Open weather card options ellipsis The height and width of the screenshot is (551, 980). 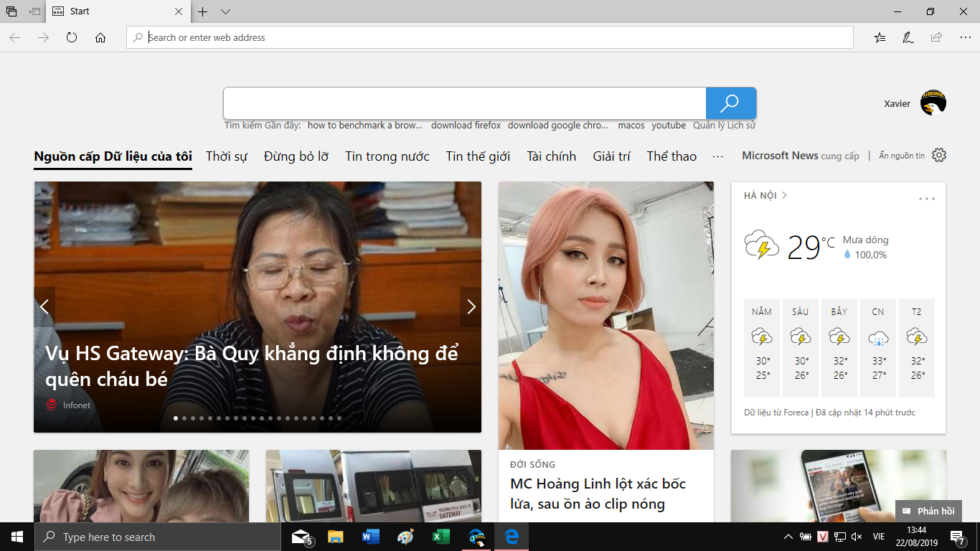[x=927, y=199]
